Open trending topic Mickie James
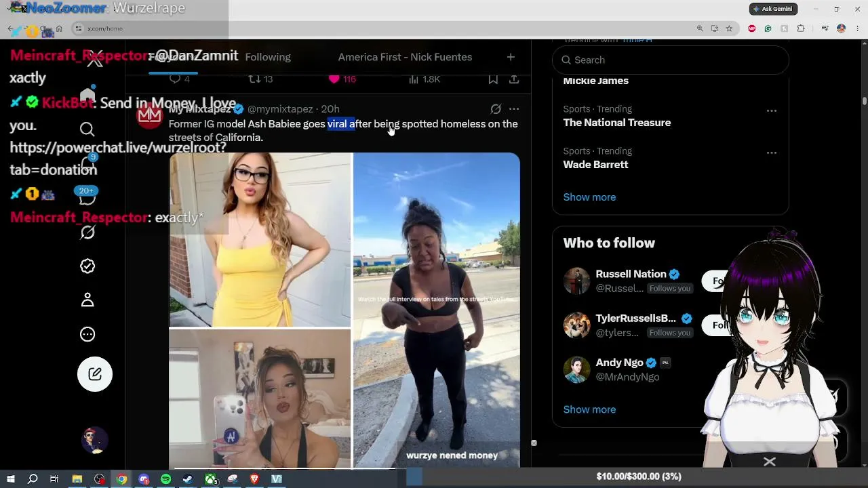This screenshot has width=868, height=488. (x=596, y=81)
